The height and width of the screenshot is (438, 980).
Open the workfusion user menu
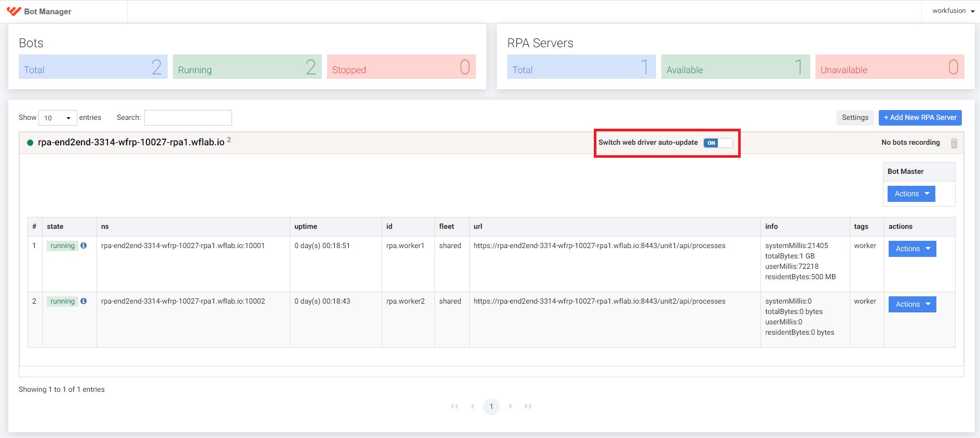[953, 11]
